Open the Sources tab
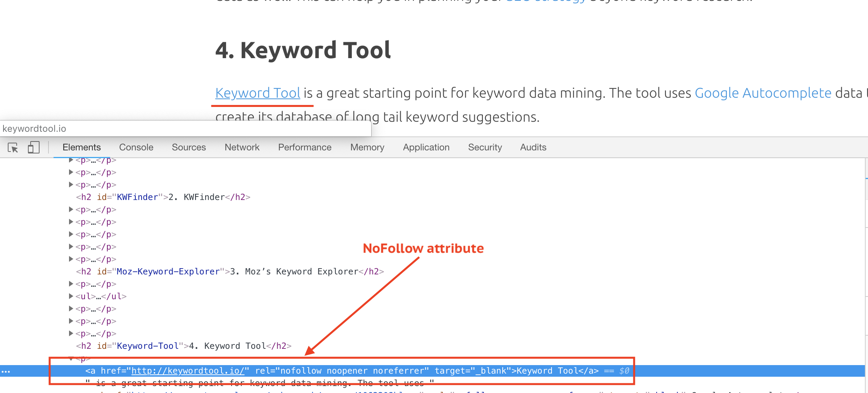The height and width of the screenshot is (393, 868). (189, 147)
